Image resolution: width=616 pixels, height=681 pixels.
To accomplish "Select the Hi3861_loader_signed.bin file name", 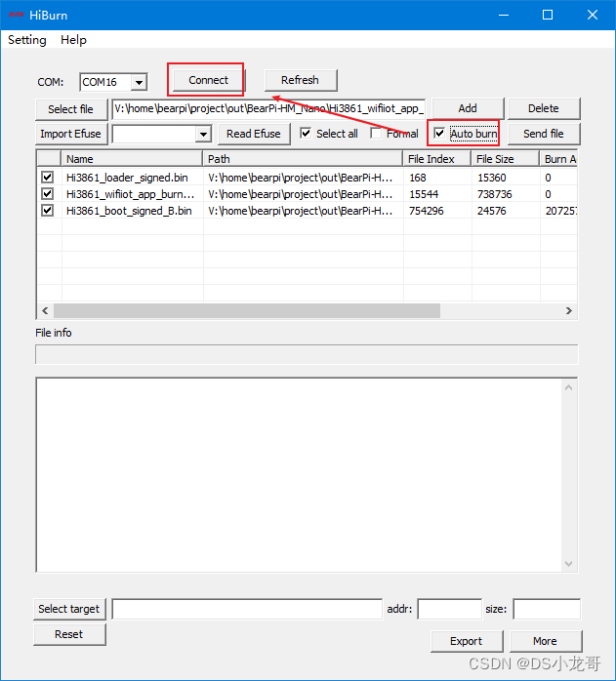I will coord(127,178).
